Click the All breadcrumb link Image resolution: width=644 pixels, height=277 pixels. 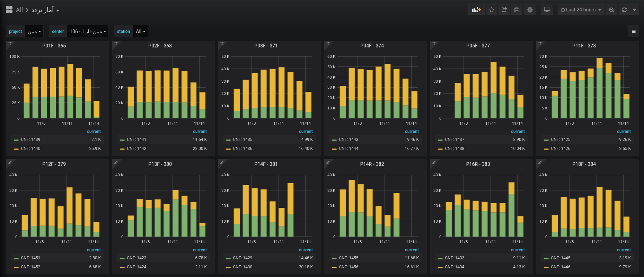[19, 10]
